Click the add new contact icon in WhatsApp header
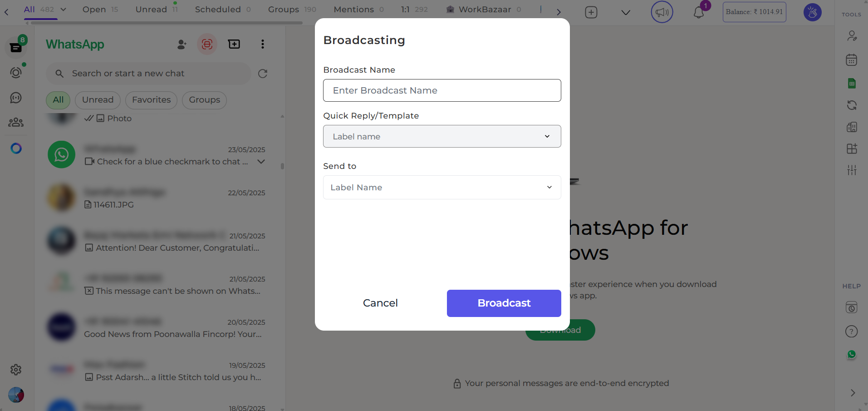 pyautogui.click(x=181, y=44)
